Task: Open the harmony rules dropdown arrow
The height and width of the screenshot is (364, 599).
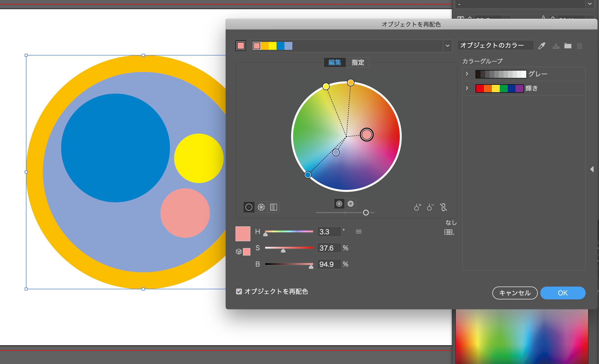Action: pyautogui.click(x=447, y=46)
